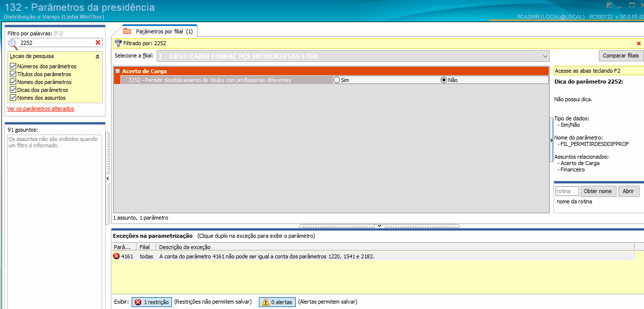The height and width of the screenshot is (309, 644).
Task: Click exception description for parameter 4161
Action: tap(267, 256)
